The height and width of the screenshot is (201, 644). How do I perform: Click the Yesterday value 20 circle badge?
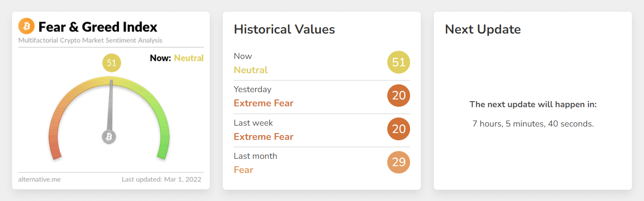(399, 96)
